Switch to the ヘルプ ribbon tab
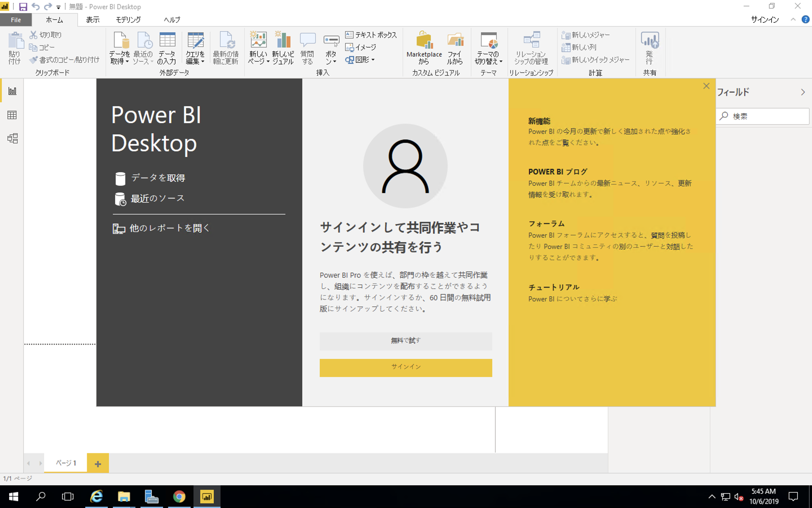Viewport: 812px width, 508px height. click(172, 20)
